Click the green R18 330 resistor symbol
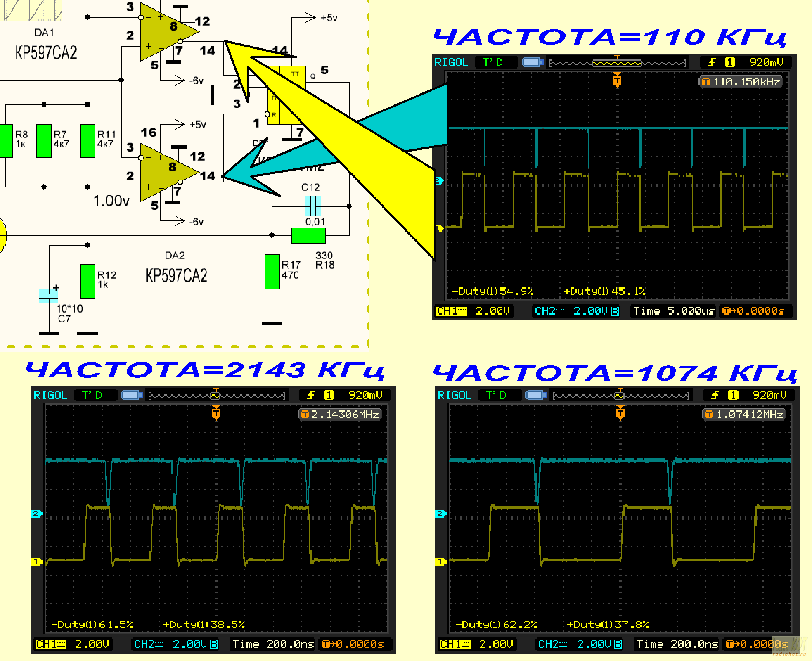Screen dimensions: 812x661 (x=308, y=235)
